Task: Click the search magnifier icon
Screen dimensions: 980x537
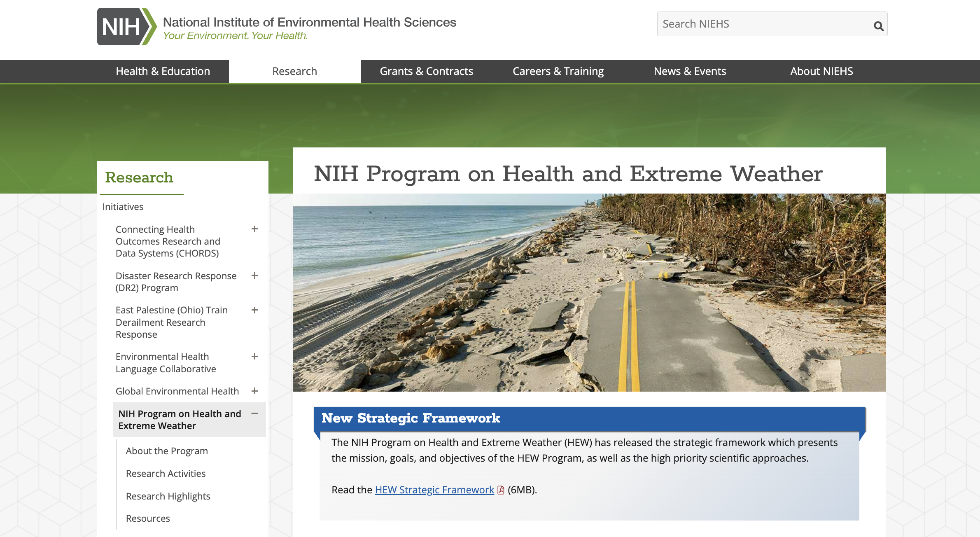Action: [878, 26]
